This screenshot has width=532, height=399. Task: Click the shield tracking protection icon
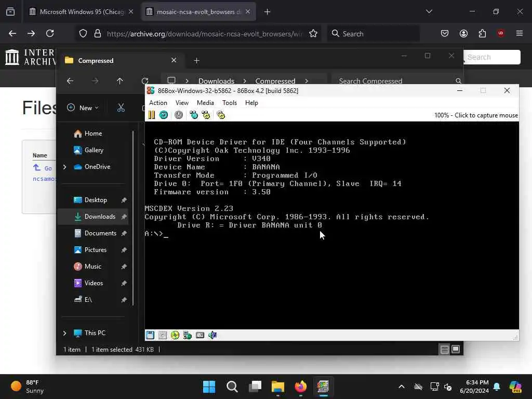point(83,33)
